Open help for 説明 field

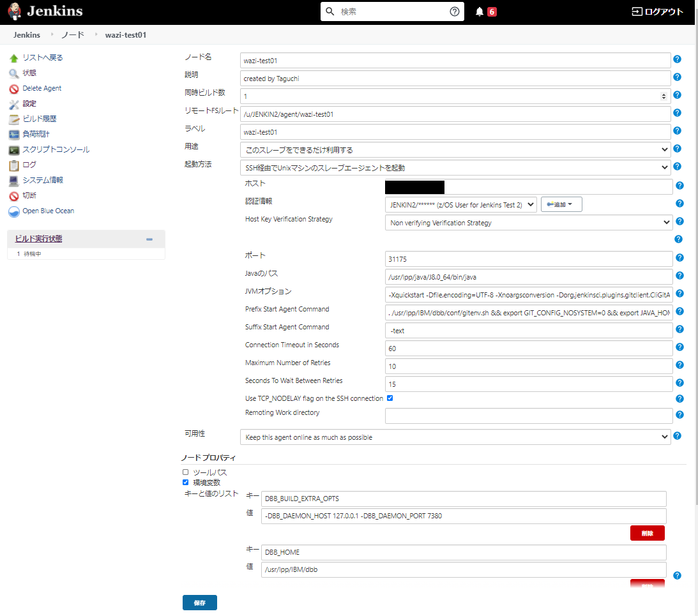pyautogui.click(x=677, y=77)
